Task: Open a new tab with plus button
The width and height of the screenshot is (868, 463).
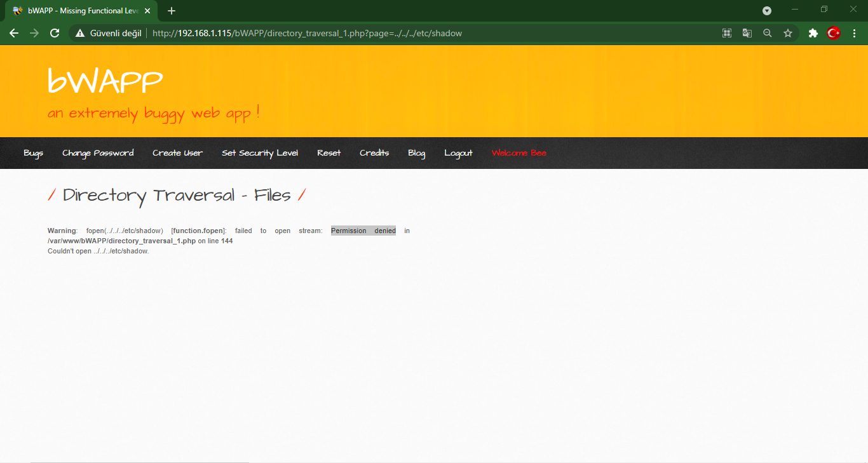Action: pyautogui.click(x=172, y=11)
